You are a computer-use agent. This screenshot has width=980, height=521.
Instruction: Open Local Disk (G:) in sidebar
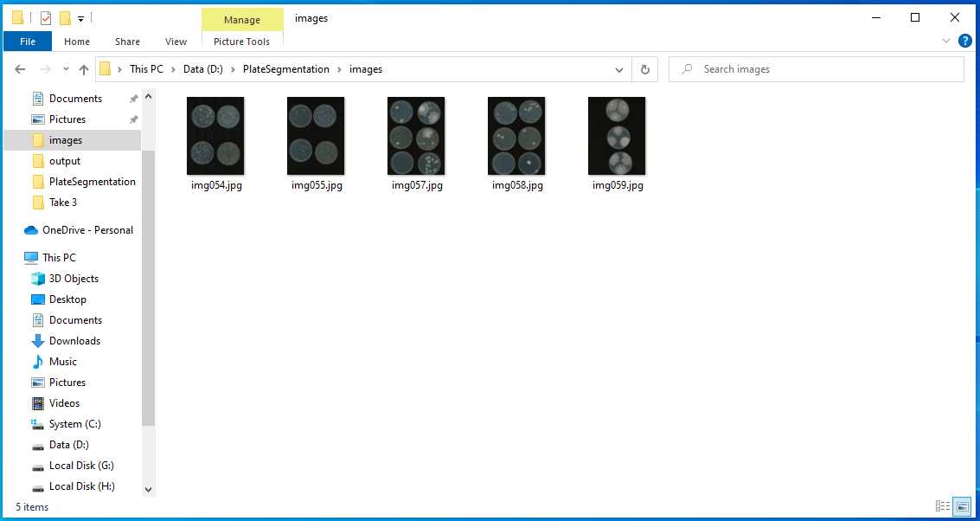click(x=81, y=466)
